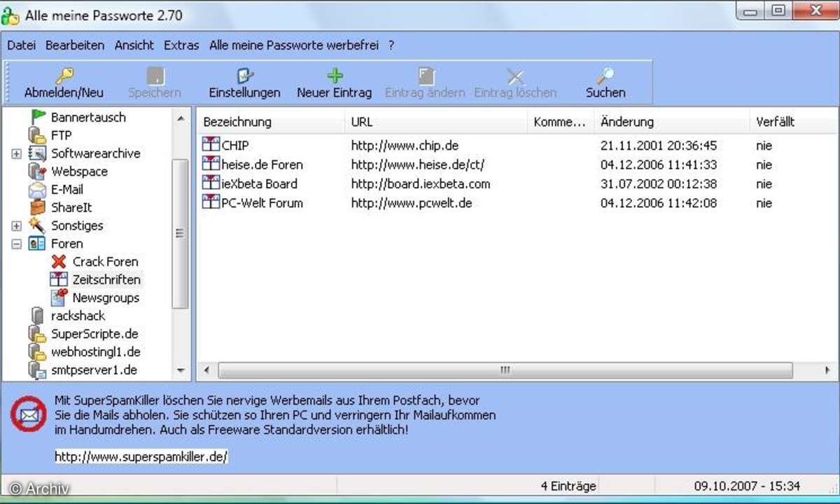Image resolution: width=840 pixels, height=504 pixels.
Task: Sort by Bezeichnung column header
Action: tap(272, 122)
